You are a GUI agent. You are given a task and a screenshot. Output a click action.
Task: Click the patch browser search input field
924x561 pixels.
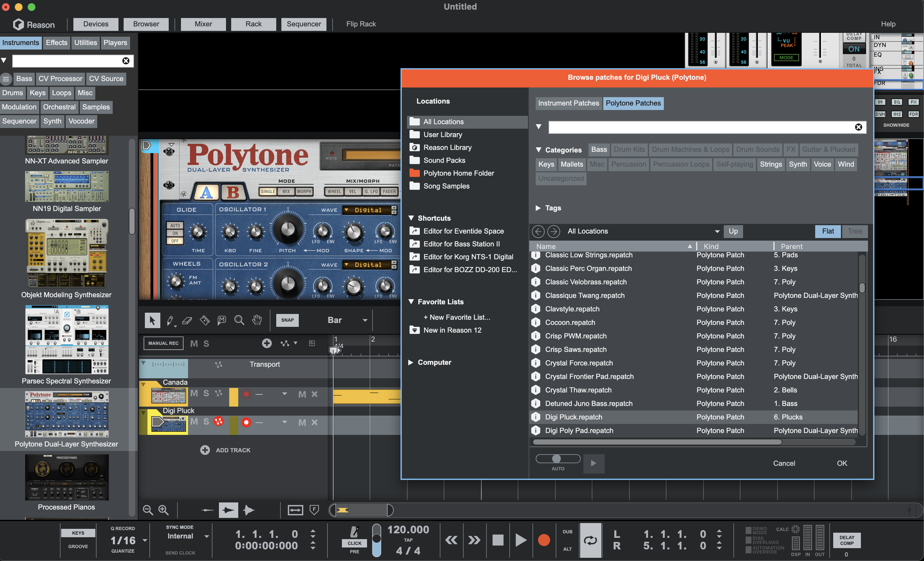click(x=701, y=127)
